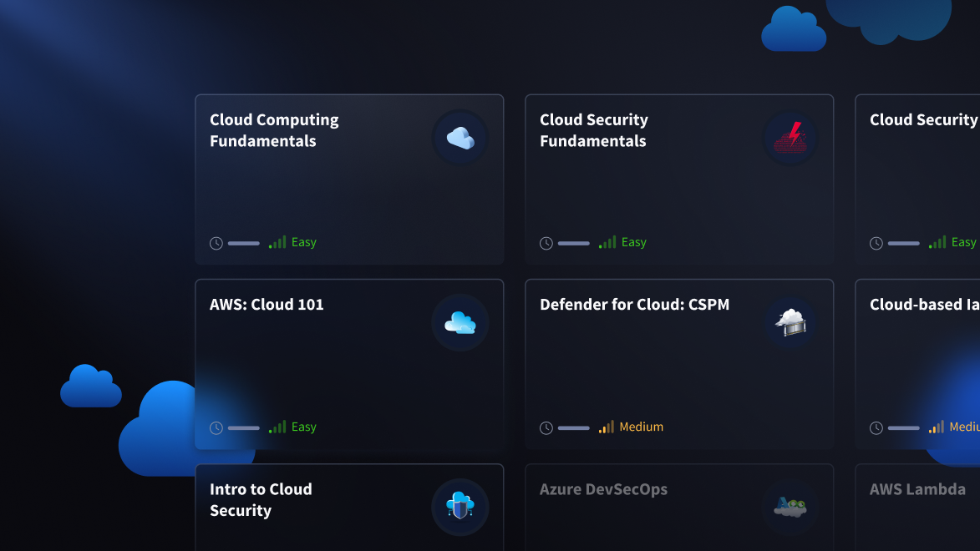Open the AWS: Cloud 101 module

pyautogui.click(x=349, y=364)
